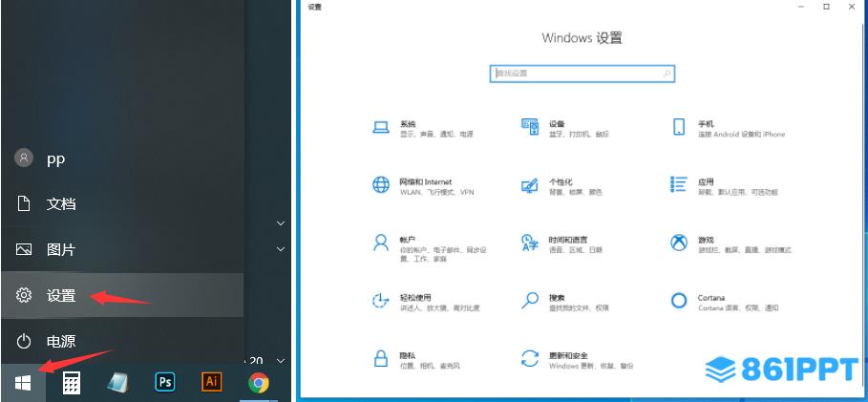Expand the upper chevron in Start app list
This screenshot has height=402, width=868.
pos(281,223)
